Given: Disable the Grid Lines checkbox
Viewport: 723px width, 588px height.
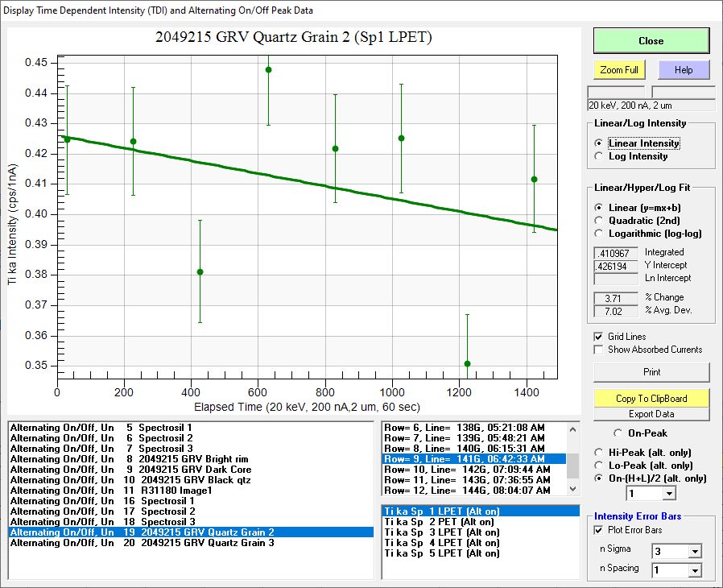Looking at the screenshot, I should click(598, 337).
